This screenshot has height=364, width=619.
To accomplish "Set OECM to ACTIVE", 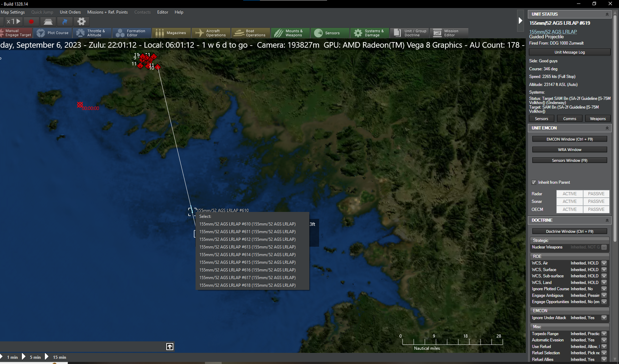I will [x=570, y=209].
